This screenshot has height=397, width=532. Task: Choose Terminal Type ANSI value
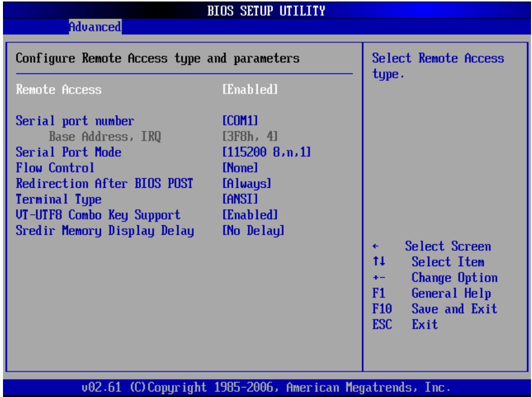pyautogui.click(x=240, y=199)
